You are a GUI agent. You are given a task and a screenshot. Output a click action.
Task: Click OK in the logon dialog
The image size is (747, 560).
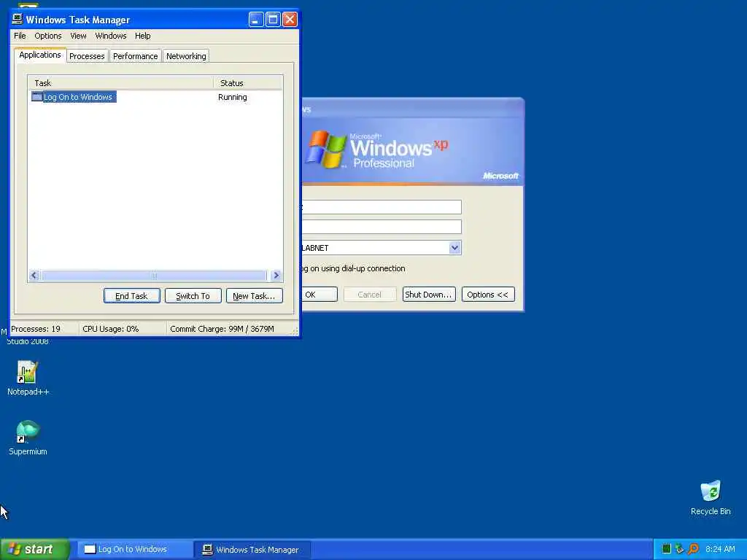320,295
